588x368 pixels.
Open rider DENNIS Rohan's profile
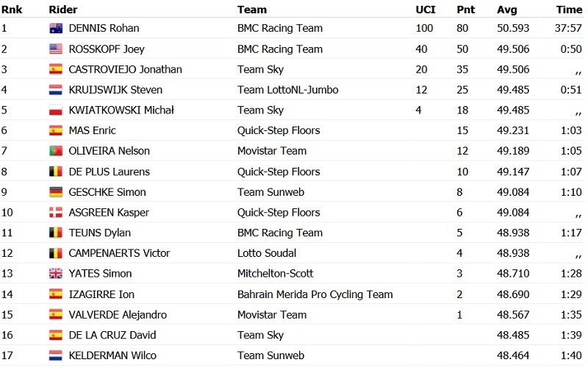[x=104, y=29]
